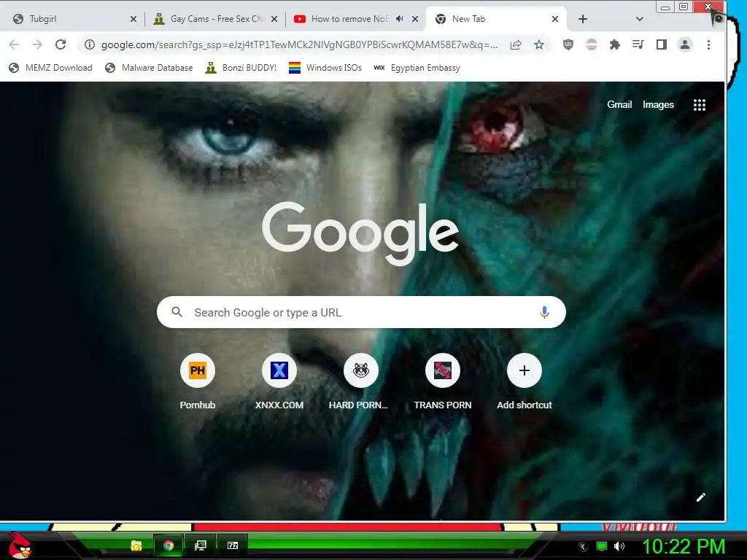
Task: Open the volume speaker tray icon
Action: 619,546
